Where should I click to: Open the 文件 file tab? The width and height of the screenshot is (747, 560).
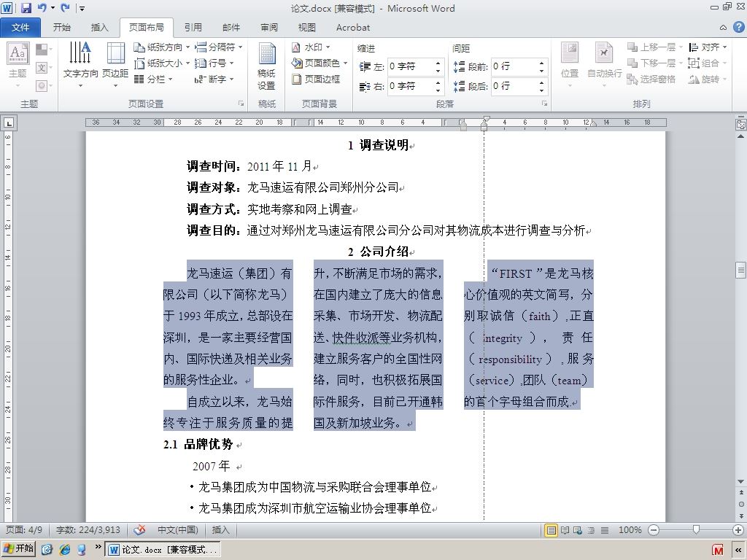pyautogui.click(x=20, y=28)
